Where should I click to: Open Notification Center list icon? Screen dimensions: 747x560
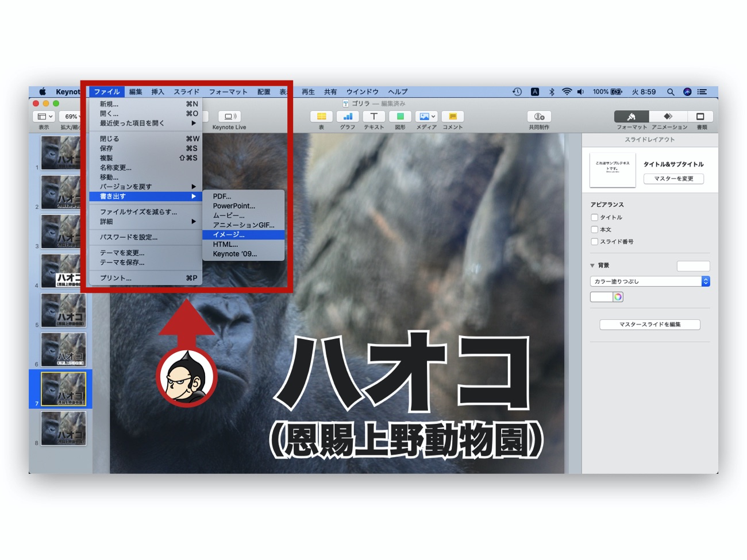pos(702,92)
